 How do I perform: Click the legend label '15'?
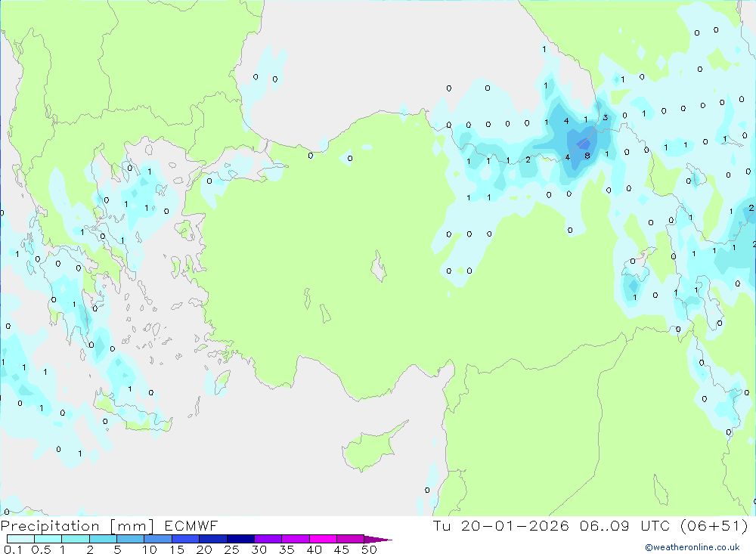[x=177, y=549]
